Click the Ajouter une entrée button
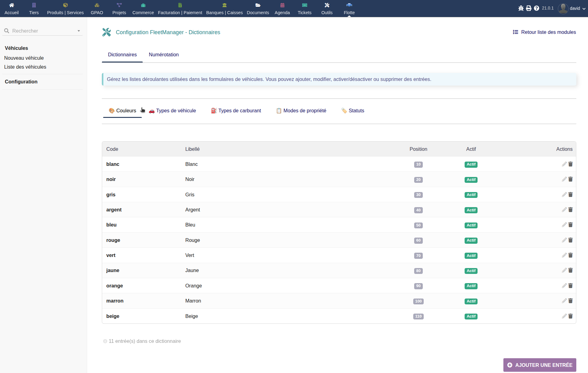The width and height of the screenshot is (588, 373). pos(540,365)
